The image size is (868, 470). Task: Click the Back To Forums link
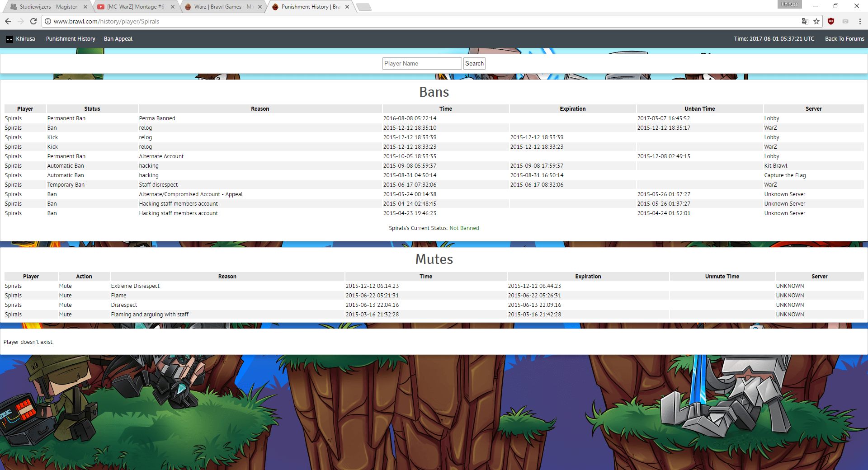coord(844,39)
